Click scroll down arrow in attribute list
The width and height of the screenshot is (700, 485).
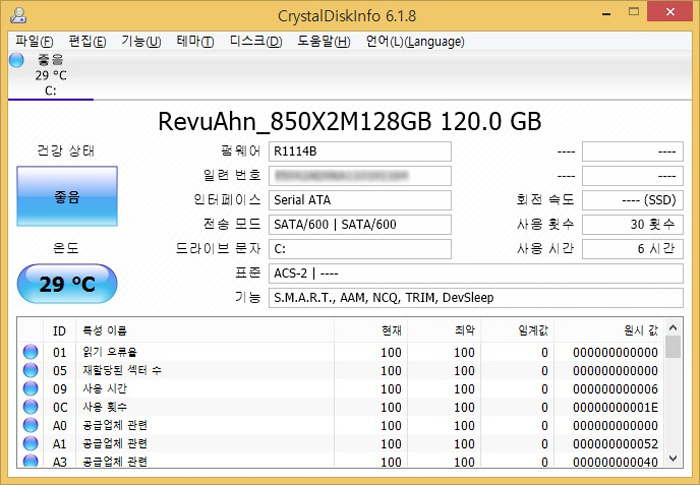point(673,458)
